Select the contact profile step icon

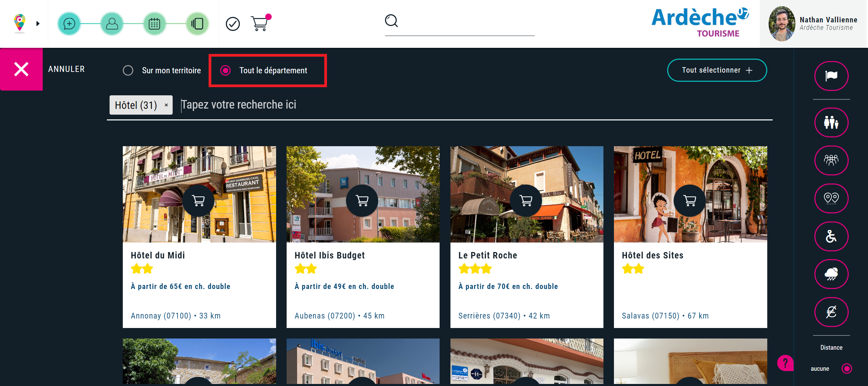click(112, 23)
